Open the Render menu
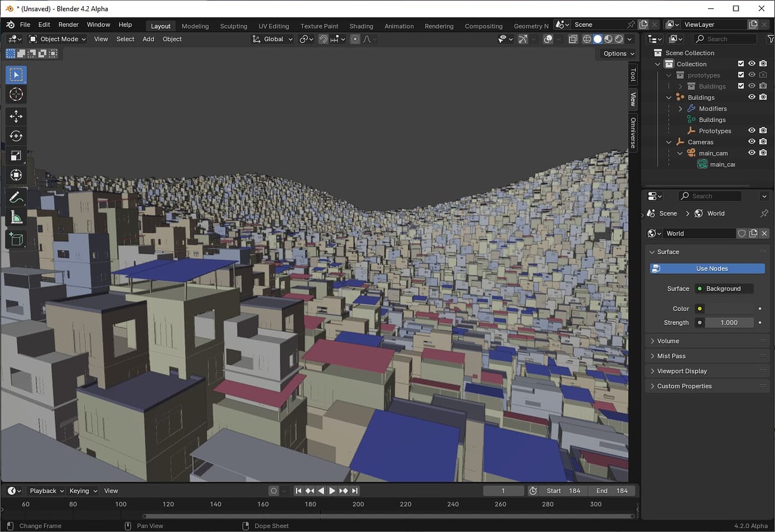 [69, 24]
